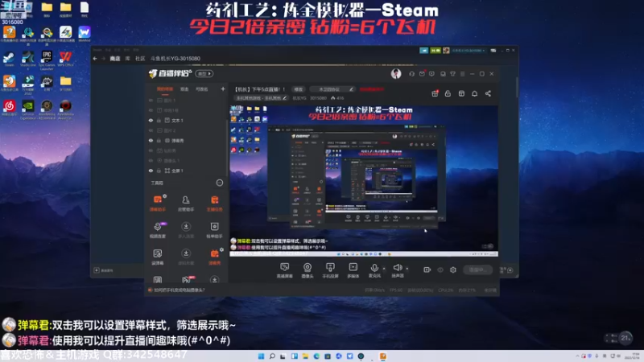This screenshot has width=644, height=362.
Task: Add a new scene with plus icon
Action: [x=223, y=88]
